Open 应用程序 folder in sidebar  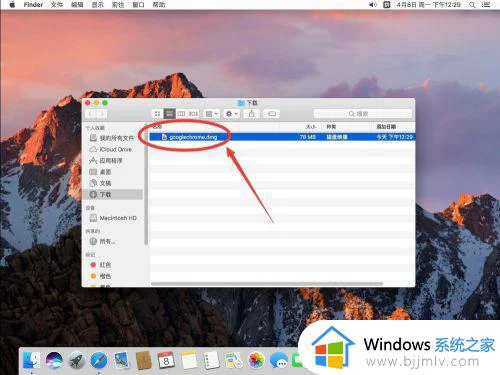112,161
